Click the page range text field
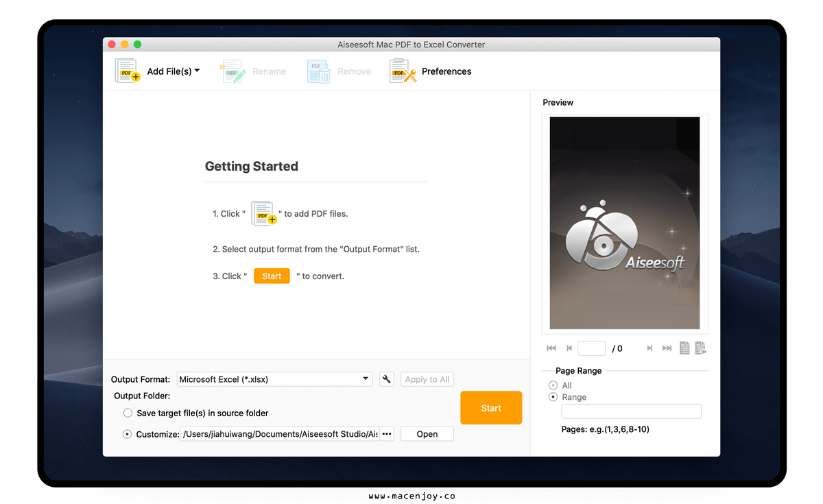This screenshot has width=823, height=504. tap(632, 411)
